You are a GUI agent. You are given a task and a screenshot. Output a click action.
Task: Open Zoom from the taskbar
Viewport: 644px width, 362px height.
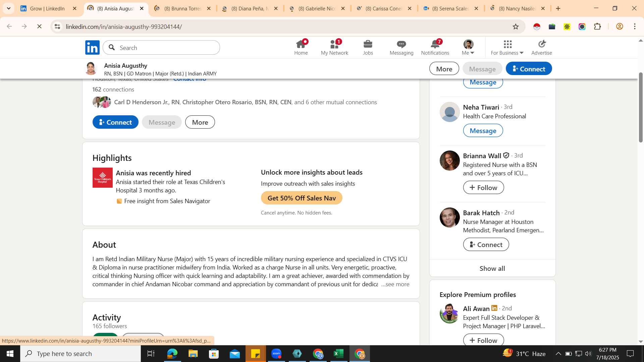pyautogui.click(x=276, y=354)
